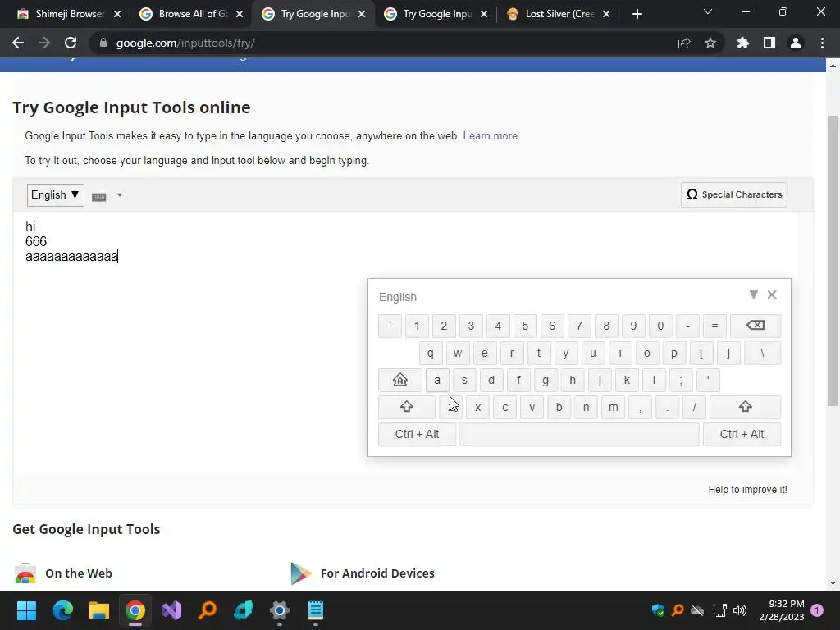Follow the Learn more link
The image size is (840, 630).
(x=491, y=136)
